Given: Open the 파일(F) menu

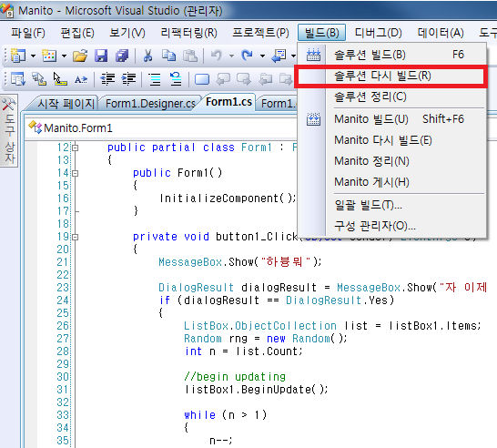Looking at the screenshot, I should coord(28,33).
